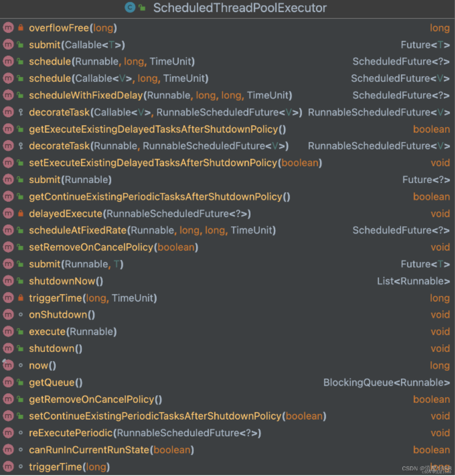Click package-private dot icon on canRunInCurrentRunState
The image size is (455, 476).
click(21, 450)
